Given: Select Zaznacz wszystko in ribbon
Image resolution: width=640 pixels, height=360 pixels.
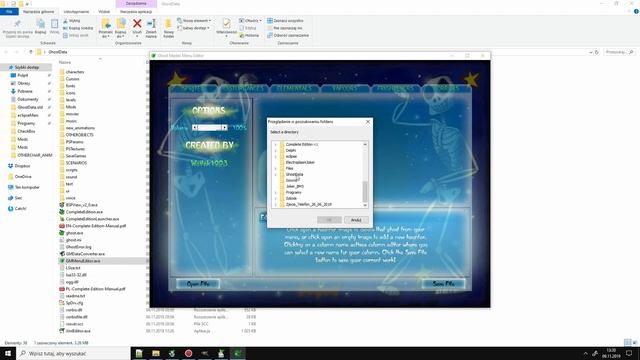Looking at the screenshot, I should [285, 20].
